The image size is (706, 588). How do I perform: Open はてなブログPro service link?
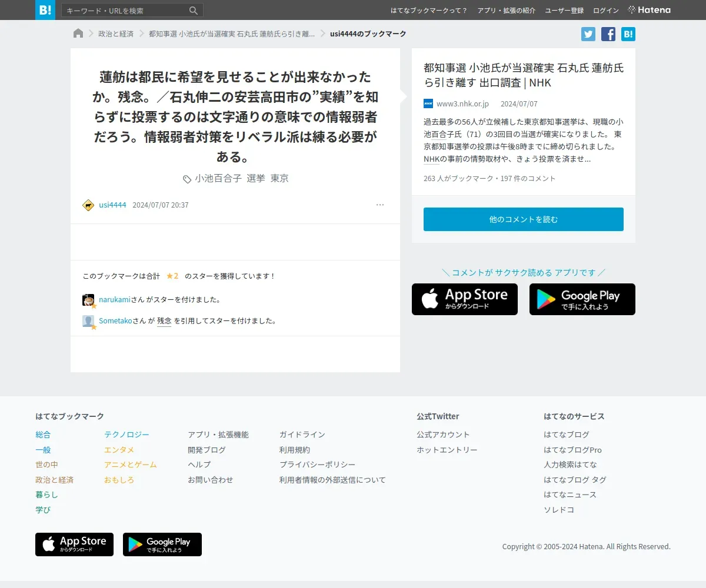pos(572,450)
